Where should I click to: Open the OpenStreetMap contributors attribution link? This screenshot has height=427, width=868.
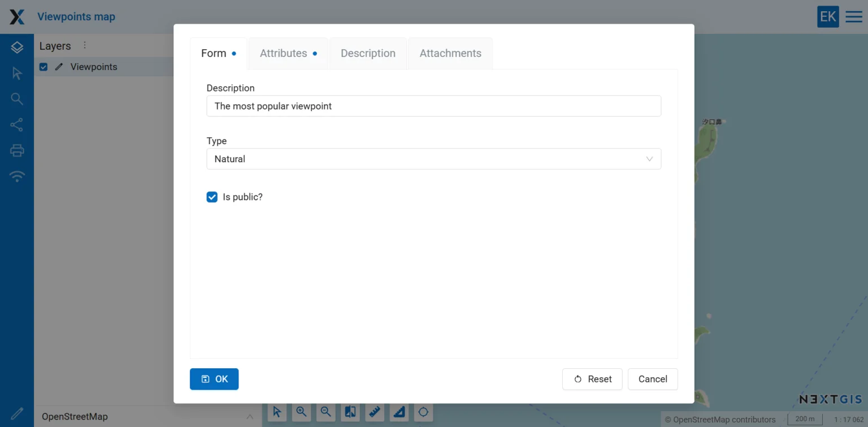(x=724, y=420)
